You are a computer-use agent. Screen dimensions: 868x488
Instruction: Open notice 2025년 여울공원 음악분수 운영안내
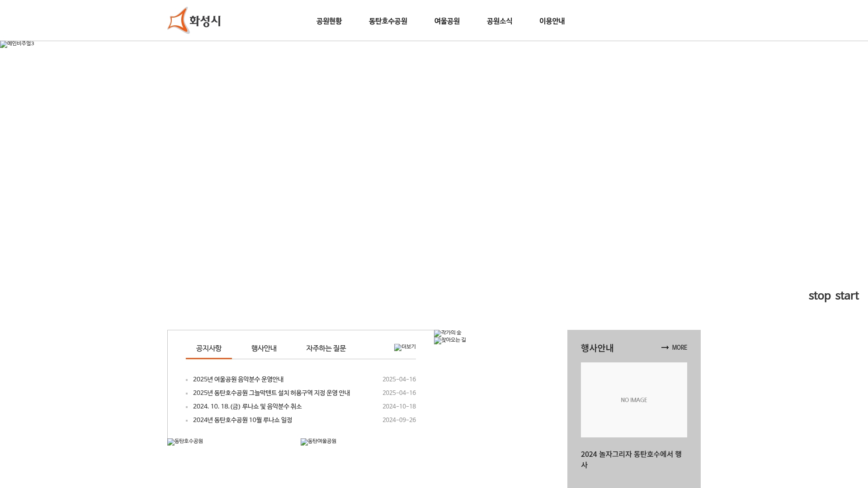pyautogui.click(x=238, y=380)
